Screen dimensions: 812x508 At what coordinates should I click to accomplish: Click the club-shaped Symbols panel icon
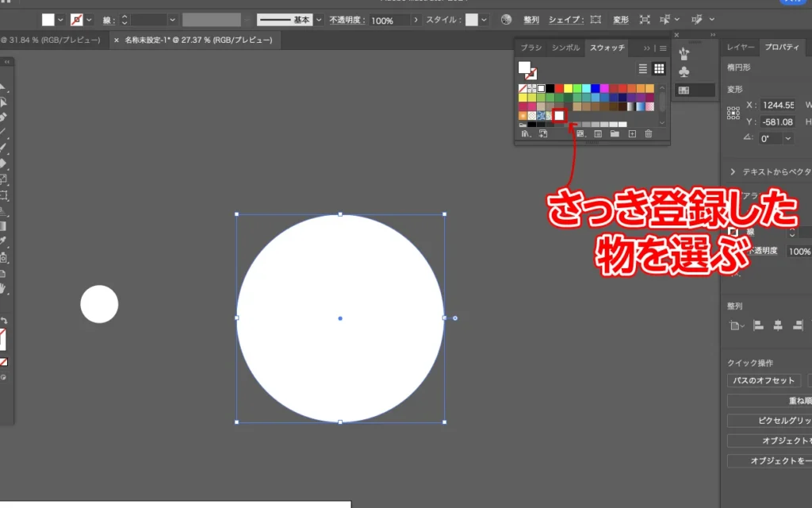(684, 72)
